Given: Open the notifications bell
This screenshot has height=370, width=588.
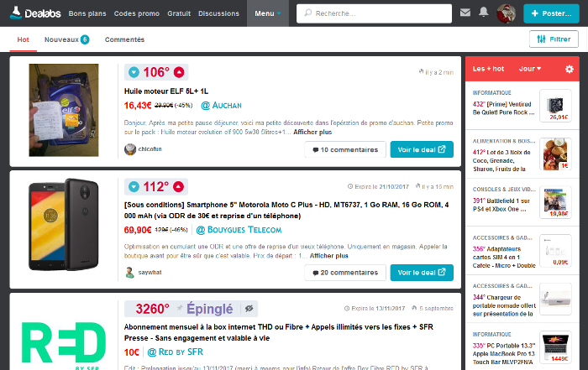Looking at the screenshot, I should (484, 13).
